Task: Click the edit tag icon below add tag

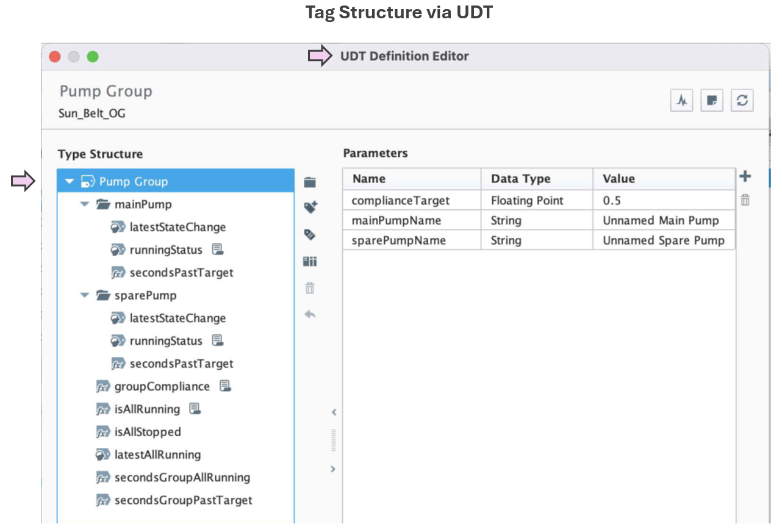Action: (310, 235)
